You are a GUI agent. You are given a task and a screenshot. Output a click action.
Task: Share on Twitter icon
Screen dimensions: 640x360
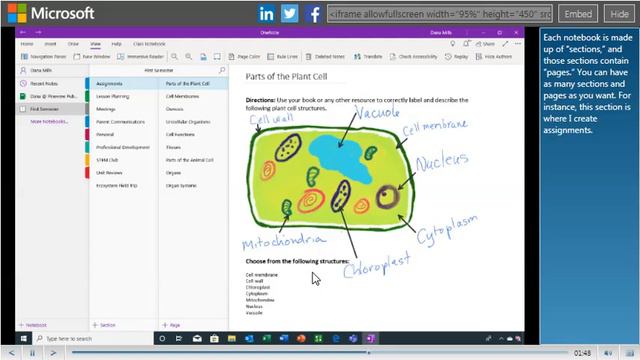(289, 14)
